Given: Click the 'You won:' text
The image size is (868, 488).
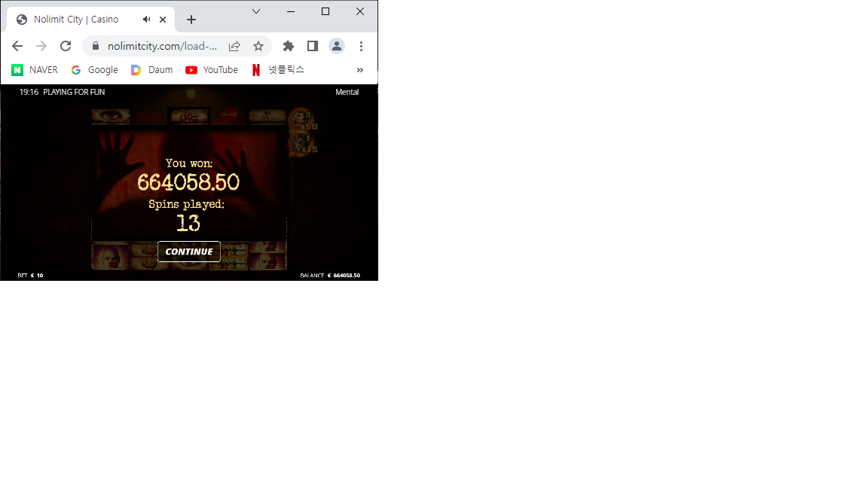Looking at the screenshot, I should (189, 163).
